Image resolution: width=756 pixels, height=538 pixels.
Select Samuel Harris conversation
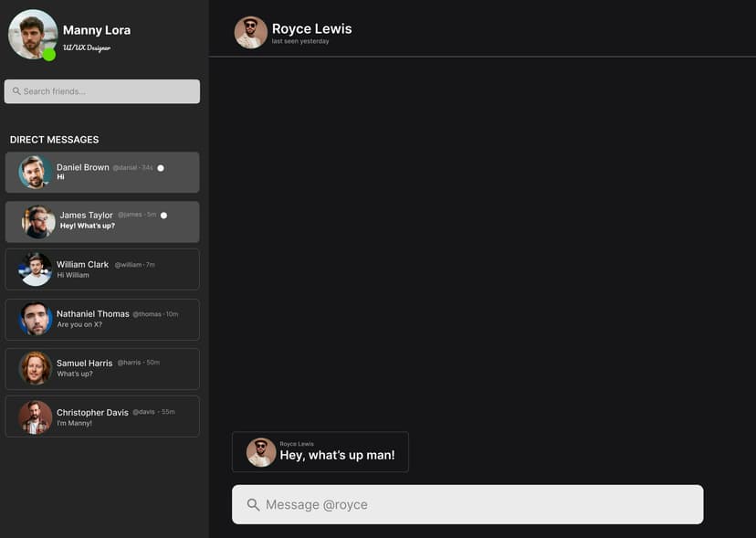pyautogui.click(x=102, y=368)
